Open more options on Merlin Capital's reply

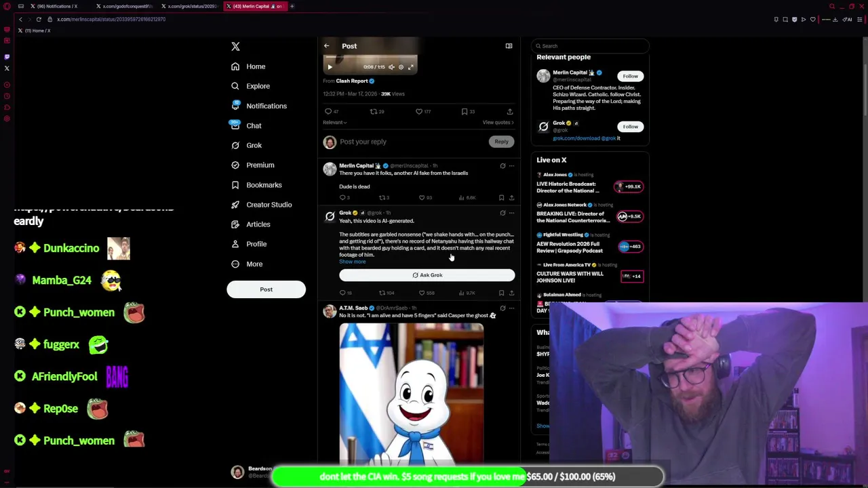(x=511, y=166)
